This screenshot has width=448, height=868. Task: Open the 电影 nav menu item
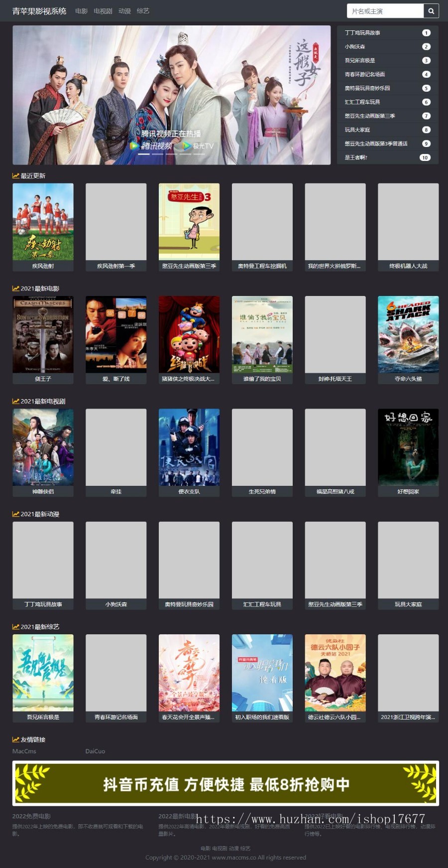tap(82, 11)
